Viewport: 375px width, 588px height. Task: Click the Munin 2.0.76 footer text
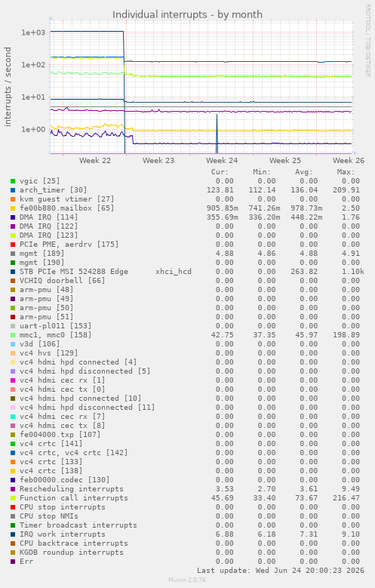click(x=187, y=580)
